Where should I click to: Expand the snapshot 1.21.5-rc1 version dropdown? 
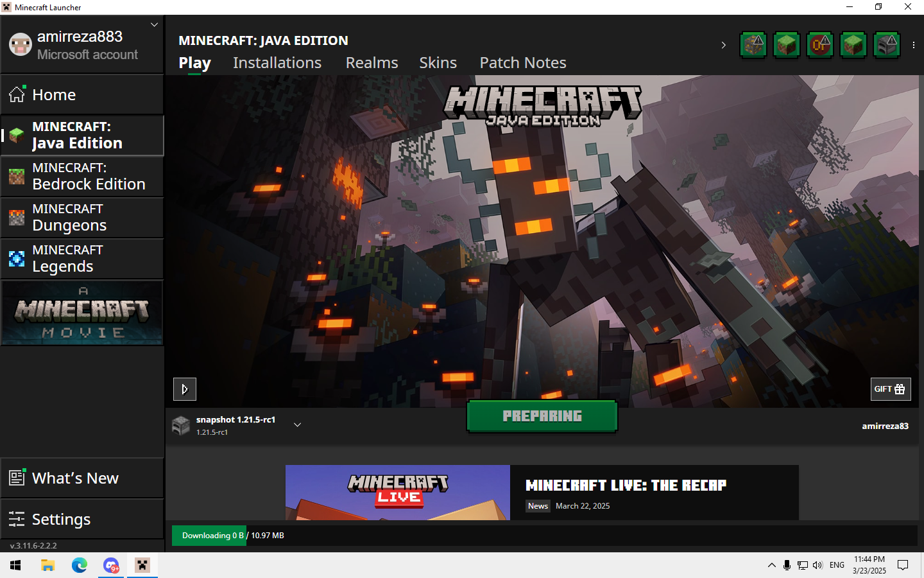(297, 425)
